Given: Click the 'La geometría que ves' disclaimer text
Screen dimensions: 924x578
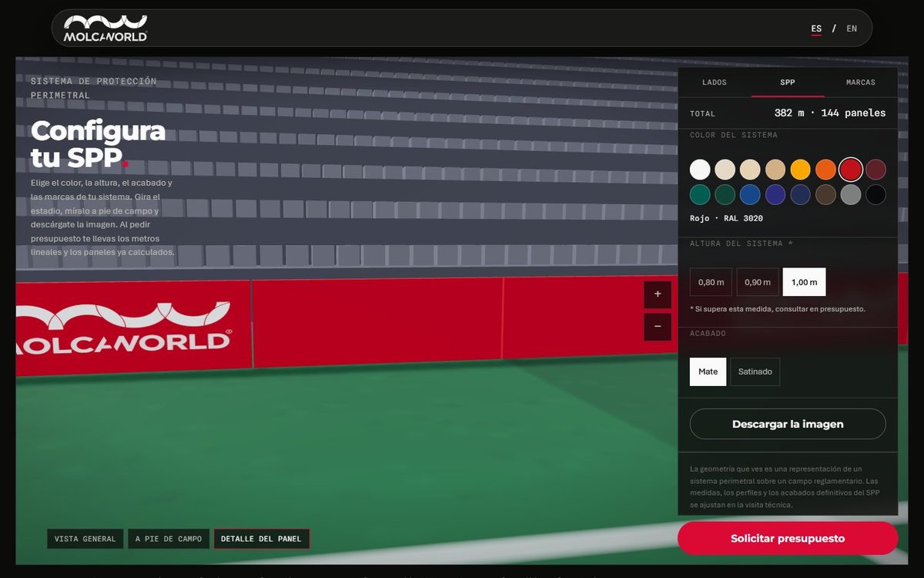Looking at the screenshot, I should [x=785, y=487].
